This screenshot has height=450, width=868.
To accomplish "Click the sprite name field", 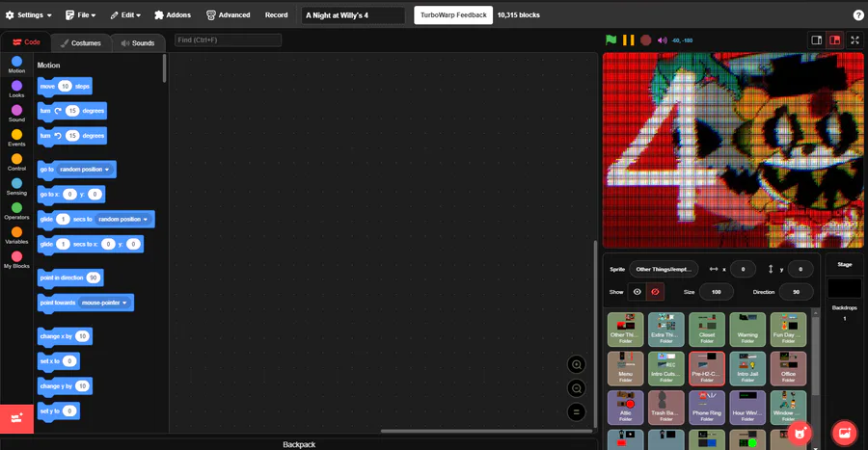I will click(664, 269).
